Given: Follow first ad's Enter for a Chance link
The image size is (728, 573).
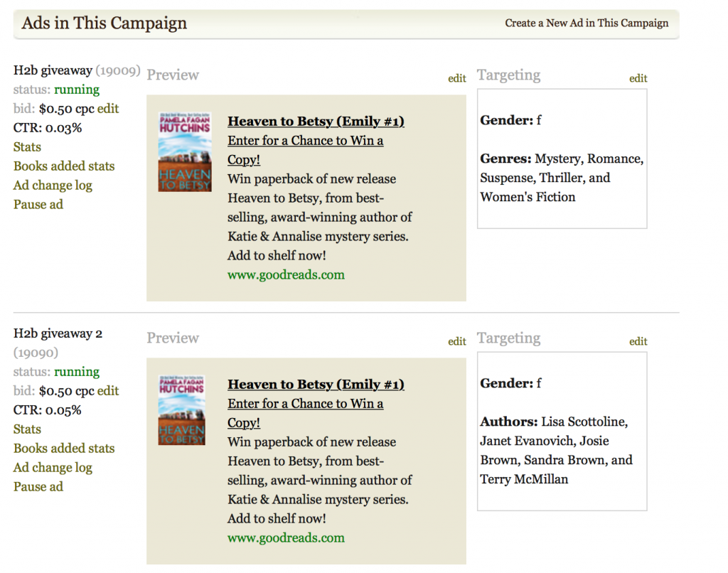Looking at the screenshot, I should [305, 150].
